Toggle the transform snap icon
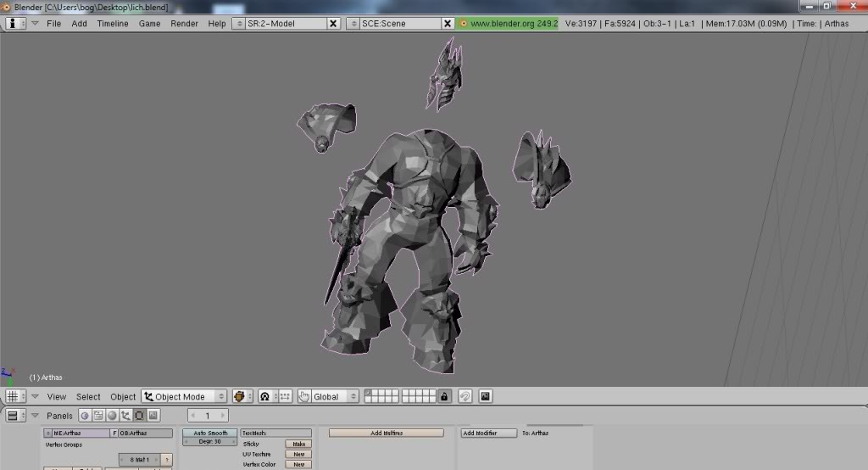This screenshot has width=868, height=470. click(465, 396)
